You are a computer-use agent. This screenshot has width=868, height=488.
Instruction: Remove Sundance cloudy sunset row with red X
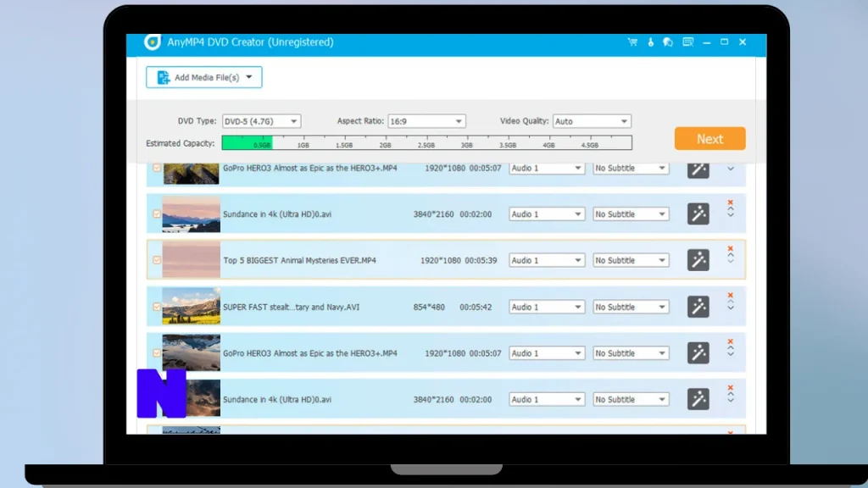[730, 388]
